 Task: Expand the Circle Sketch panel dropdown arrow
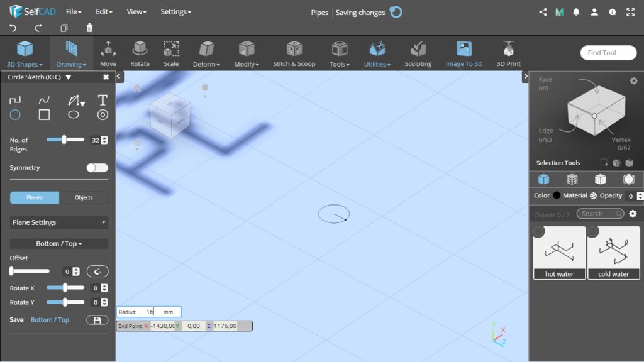tap(69, 77)
